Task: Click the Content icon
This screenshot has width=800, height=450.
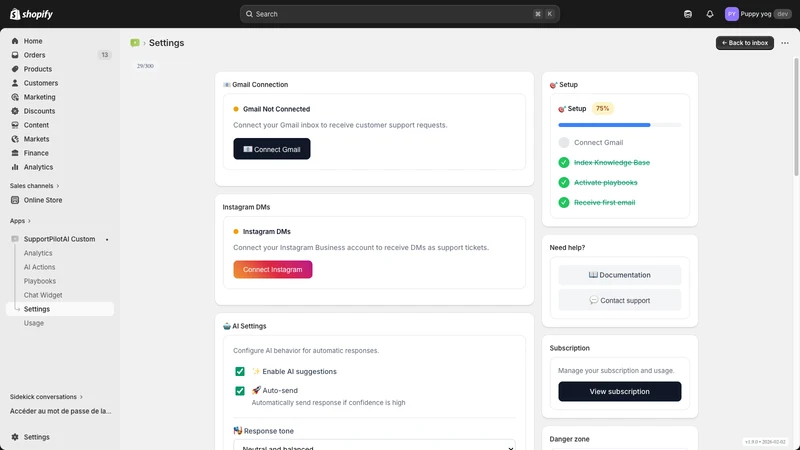Action: (x=15, y=125)
